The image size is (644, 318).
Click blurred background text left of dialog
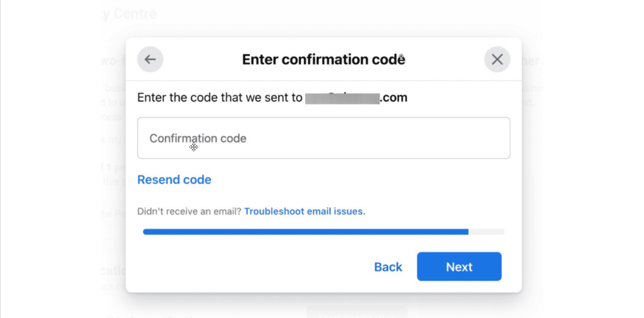[113, 103]
